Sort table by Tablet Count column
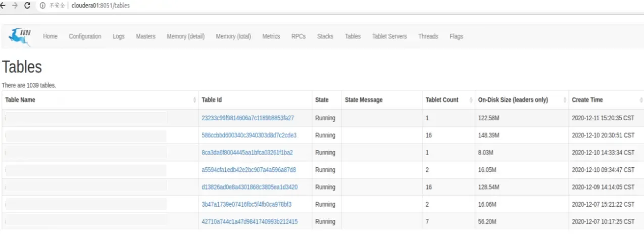The height and width of the screenshot is (235, 644). pyautogui.click(x=442, y=100)
